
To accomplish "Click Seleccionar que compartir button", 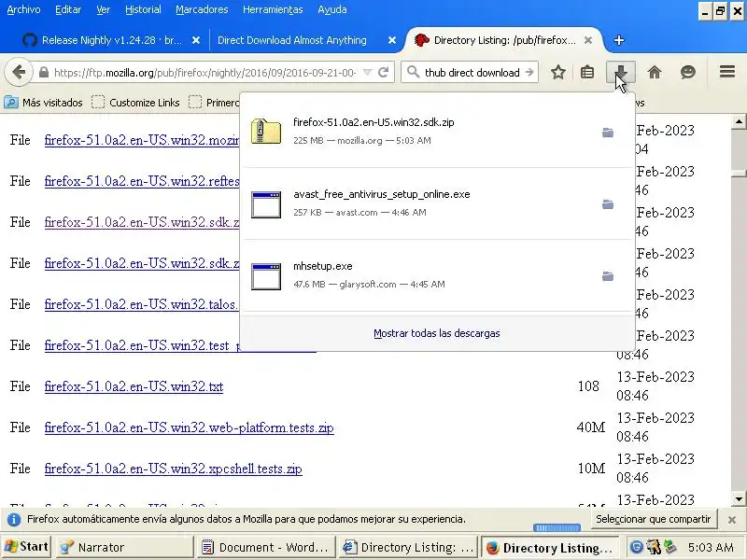I will click(x=653, y=519).
